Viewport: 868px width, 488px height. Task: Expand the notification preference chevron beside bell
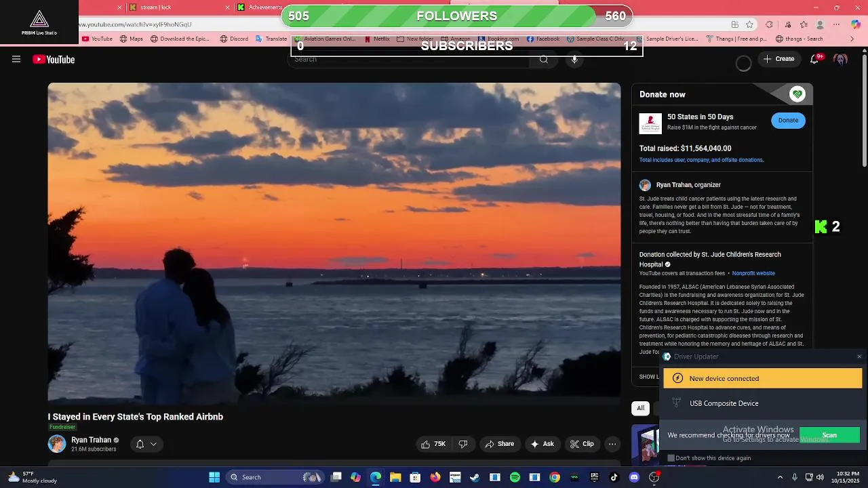pyautogui.click(x=154, y=444)
